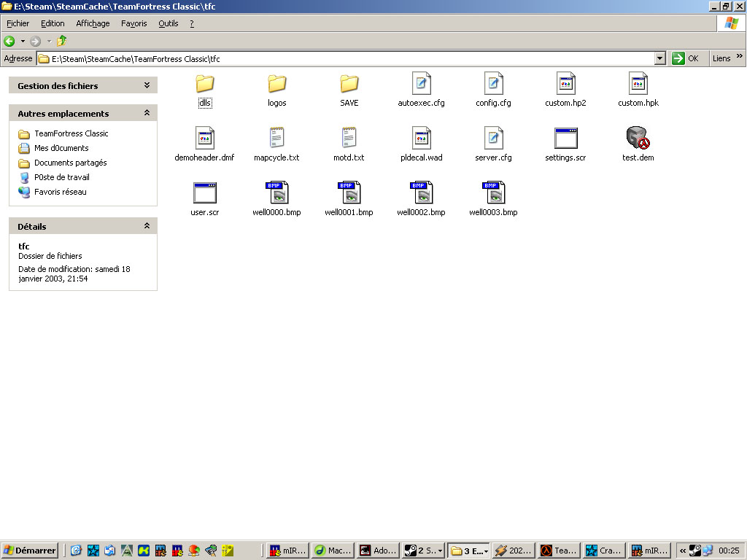Click the Démarrer start button
This screenshot has height=560, width=747.
29,551
